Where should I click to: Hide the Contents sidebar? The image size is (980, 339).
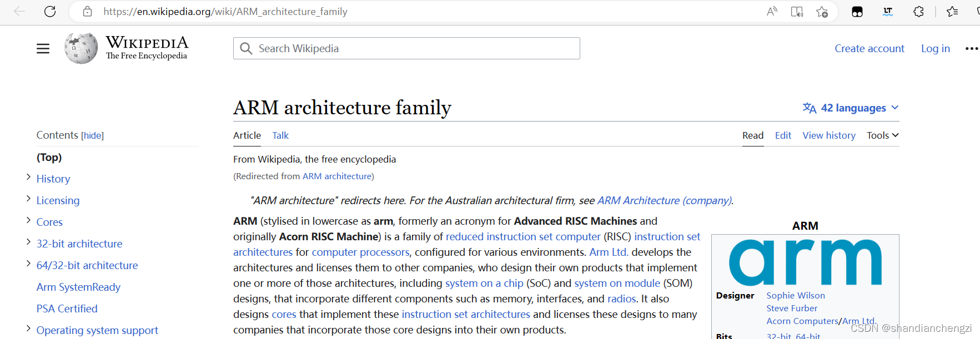pyautogui.click(x=92, y=135)
